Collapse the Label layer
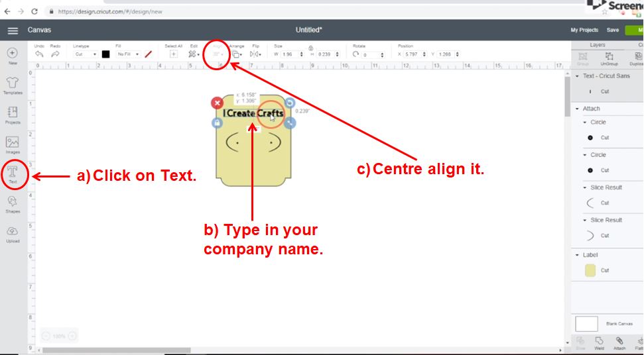Screen dimensions: 644x355 [578, 255]
